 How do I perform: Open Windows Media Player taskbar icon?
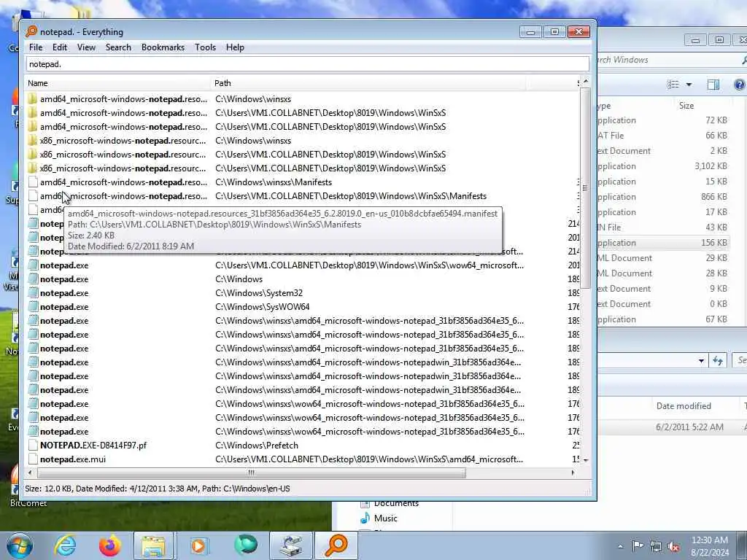pyautogui.click(x=199, y=545)
